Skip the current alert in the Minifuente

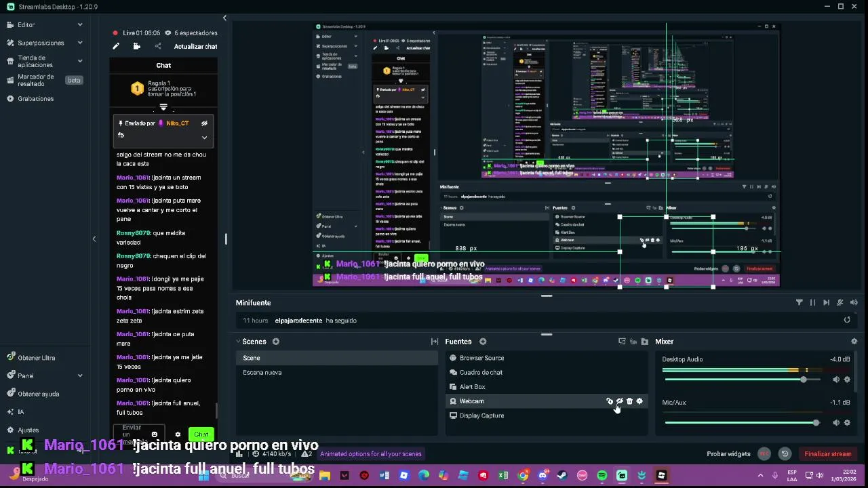[x=826, y=303]
